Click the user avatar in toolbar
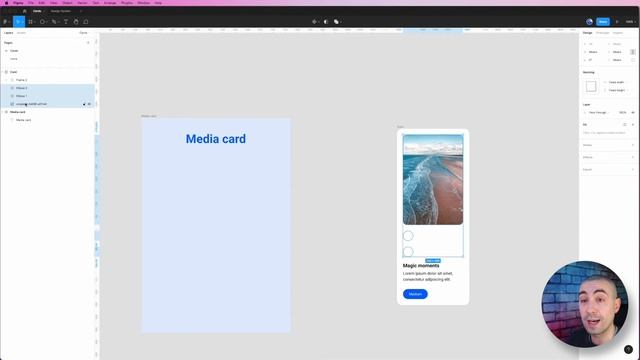 point(589,22)
